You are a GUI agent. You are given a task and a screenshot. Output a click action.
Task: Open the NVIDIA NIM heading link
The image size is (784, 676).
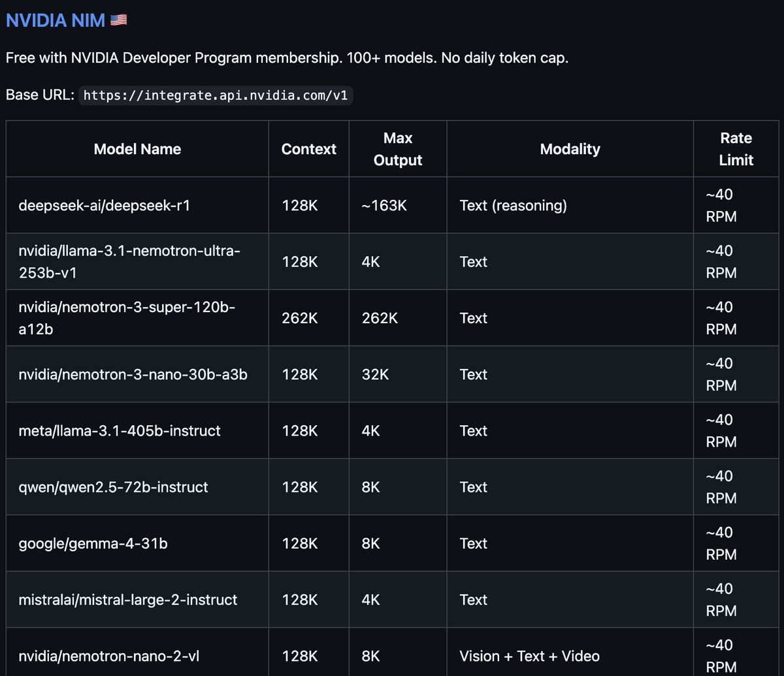click(55, 20)
